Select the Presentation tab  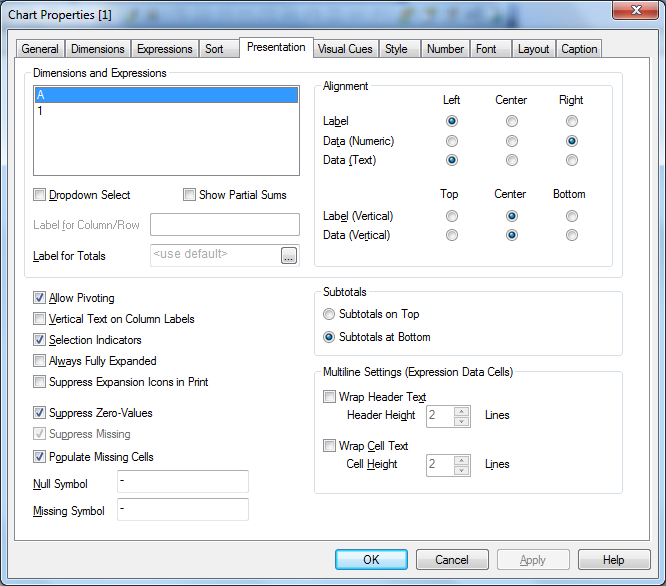click(x=276, y=47)
